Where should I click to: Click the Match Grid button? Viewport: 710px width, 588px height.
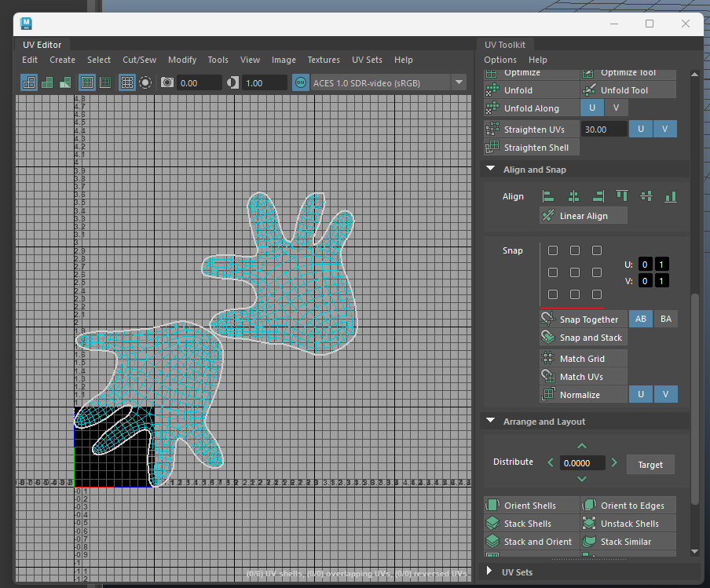[x=584, y=359]
